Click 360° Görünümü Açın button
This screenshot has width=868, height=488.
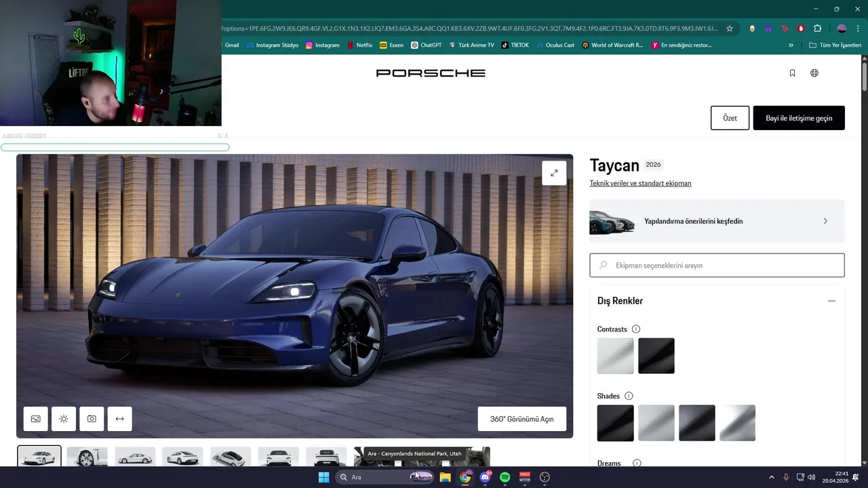click(x=521, y=419)
